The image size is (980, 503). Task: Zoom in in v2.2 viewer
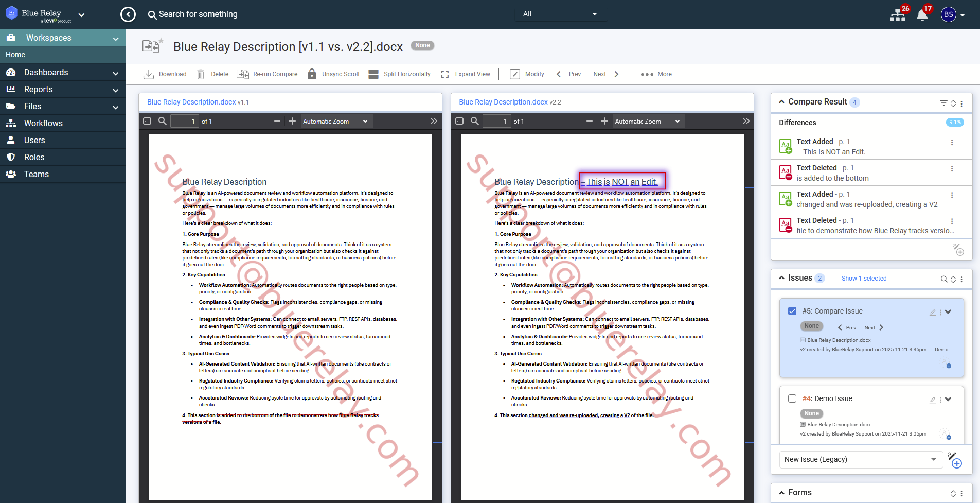pos(604,121)
